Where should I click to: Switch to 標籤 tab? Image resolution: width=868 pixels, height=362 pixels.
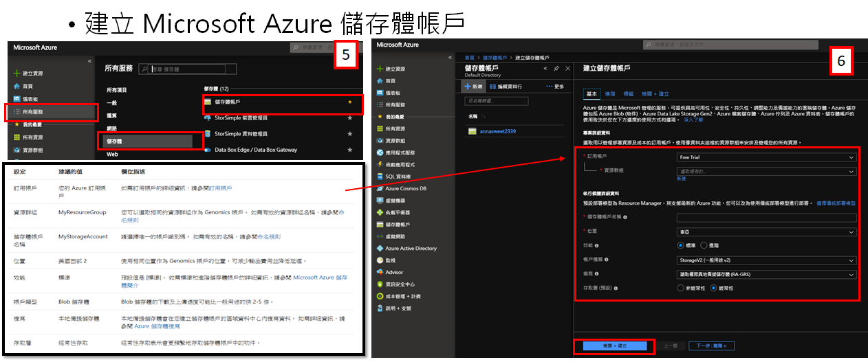coord(629,93)
